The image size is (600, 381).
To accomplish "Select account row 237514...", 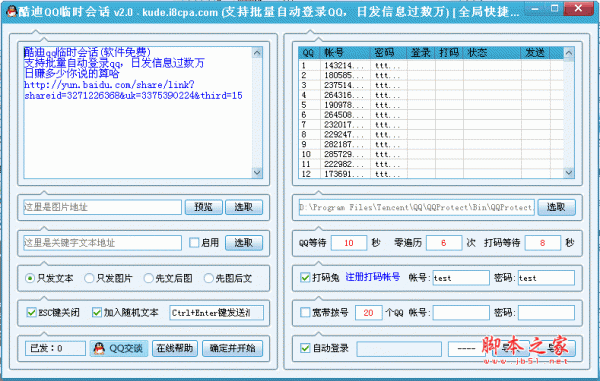I will (431, 85).
